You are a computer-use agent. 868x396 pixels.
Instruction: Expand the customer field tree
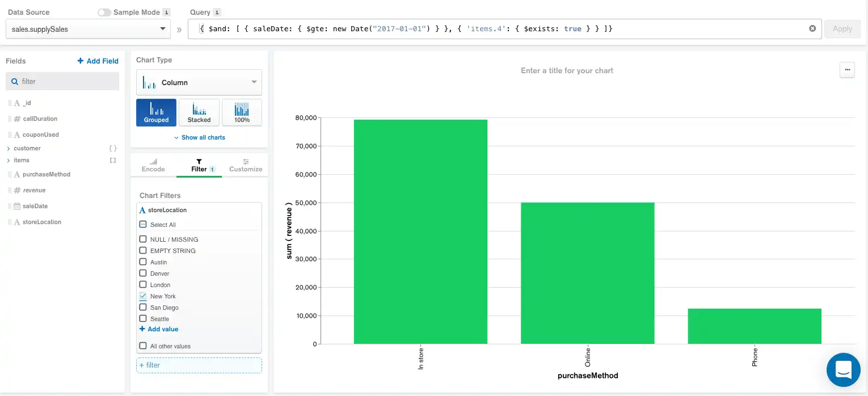(9, 149)
